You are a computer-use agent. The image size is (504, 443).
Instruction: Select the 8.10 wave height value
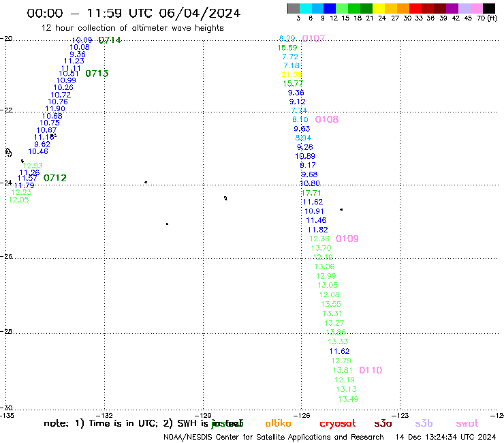click(300, 119)
